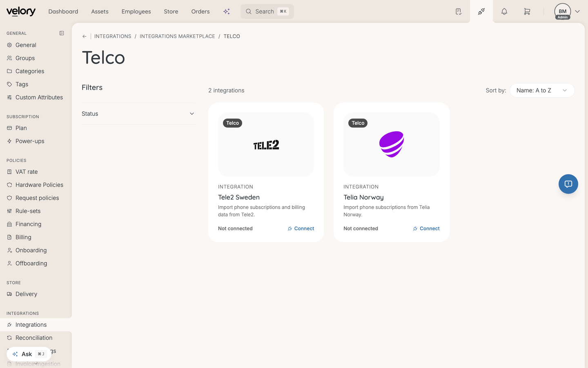Open the feedback chat bubble button
This screenshot has height=368, width=588.
pyautogui.click(x=568, y=184)
